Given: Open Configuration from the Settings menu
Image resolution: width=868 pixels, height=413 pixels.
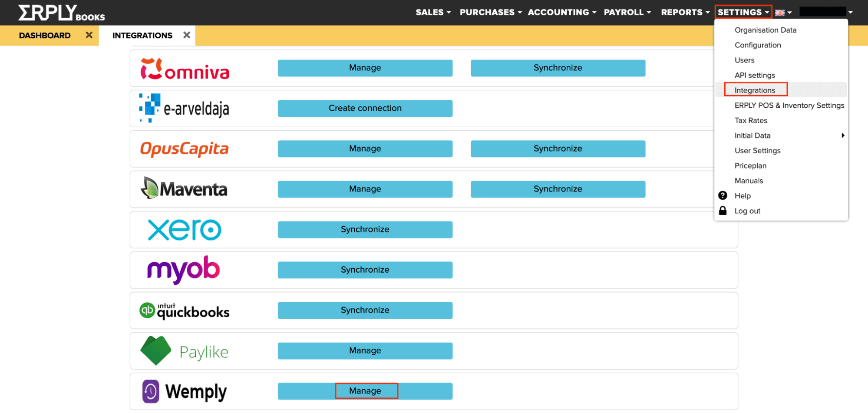Looking at the screenshot, I should [x=758, y=45].
